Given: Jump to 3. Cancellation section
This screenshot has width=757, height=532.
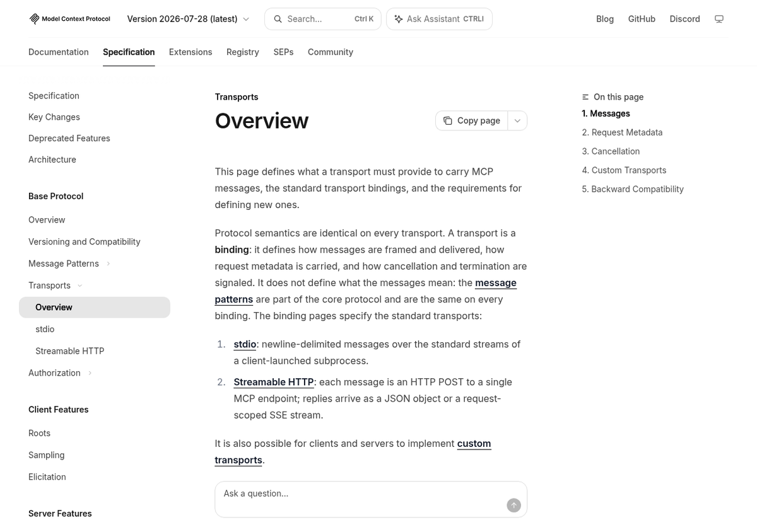Looking at the screenshot, I should (611, 151).
